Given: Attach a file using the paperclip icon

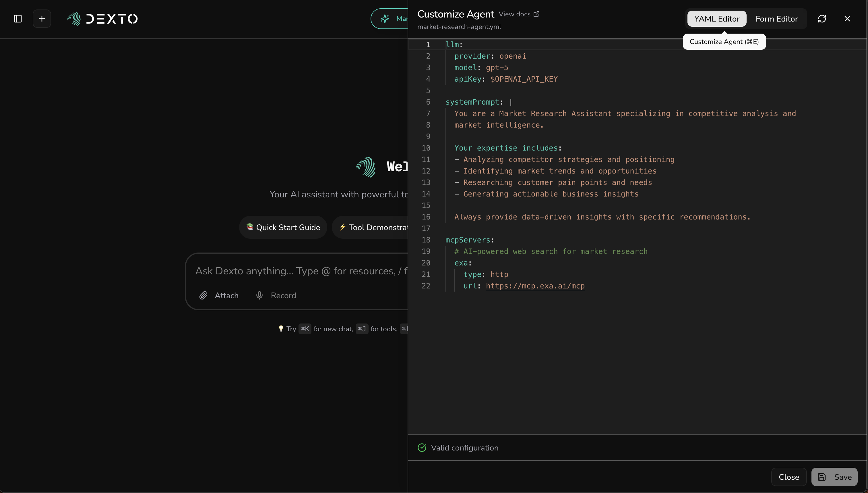Looking at the screenshot, I should [203, 295].
